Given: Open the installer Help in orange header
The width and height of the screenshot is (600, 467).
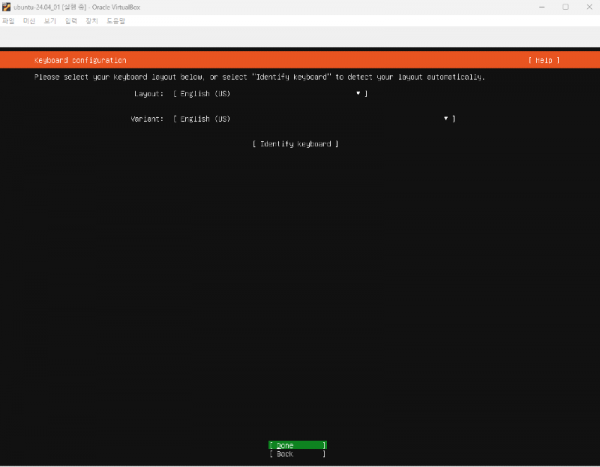Looking at the screenshot, I should (544, 61).
